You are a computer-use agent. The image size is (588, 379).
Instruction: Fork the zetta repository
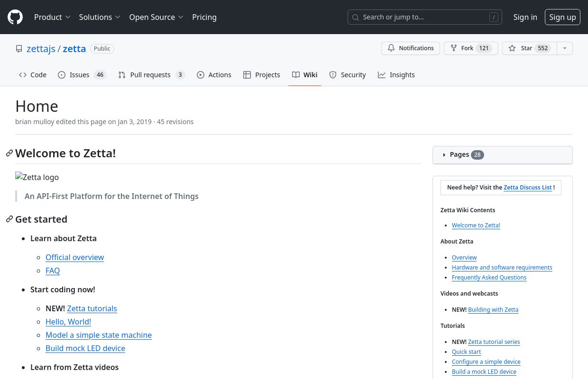[x=471, y=48]
